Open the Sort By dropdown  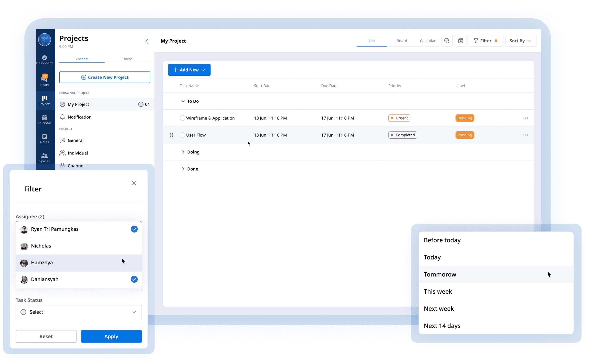click(x=520, y=41)
